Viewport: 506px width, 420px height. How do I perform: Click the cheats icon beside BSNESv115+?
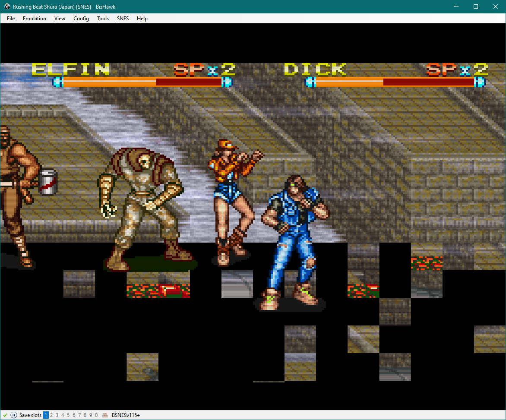click(104, 415)
